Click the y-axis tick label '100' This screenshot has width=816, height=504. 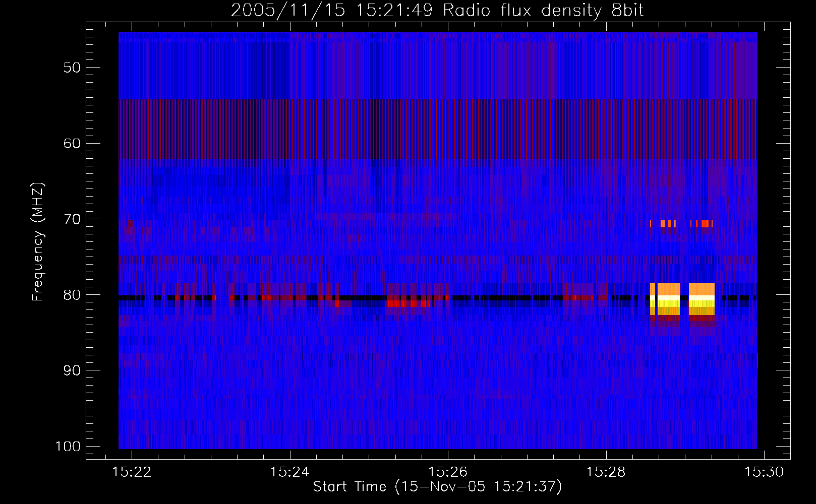point(68,447)
